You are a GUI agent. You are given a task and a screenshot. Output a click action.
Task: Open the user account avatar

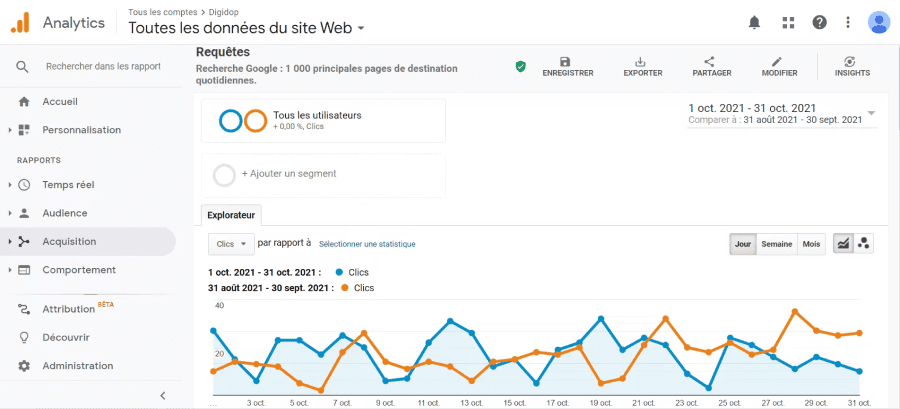(879, 22)
